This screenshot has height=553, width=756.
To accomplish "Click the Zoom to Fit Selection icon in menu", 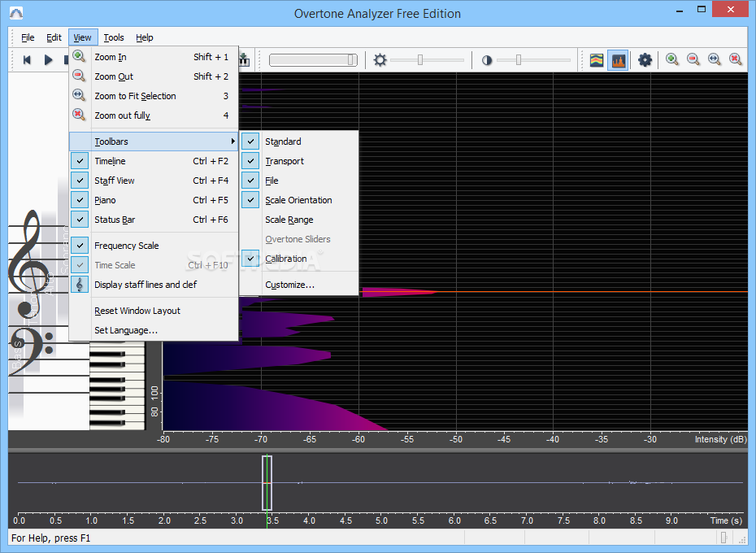I will (x=79, y=95).
